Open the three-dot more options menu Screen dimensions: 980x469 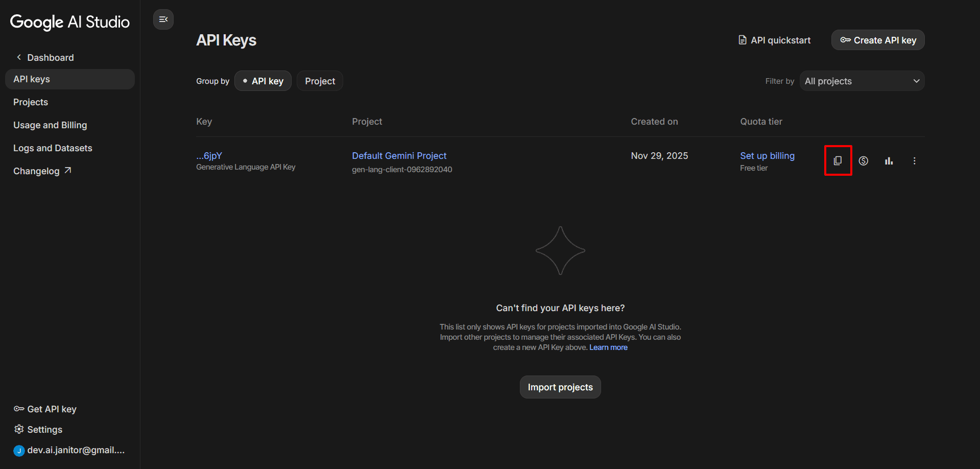(x=914, y=160)
